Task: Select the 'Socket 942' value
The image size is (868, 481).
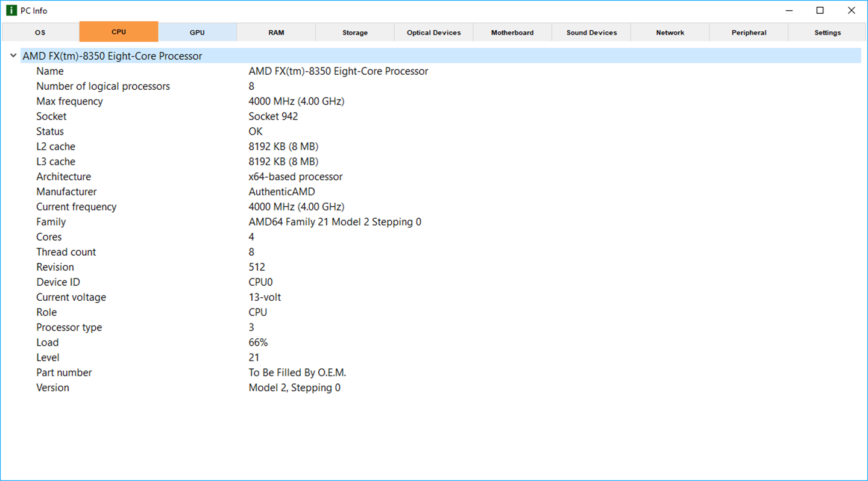Action: coord(273,116)
